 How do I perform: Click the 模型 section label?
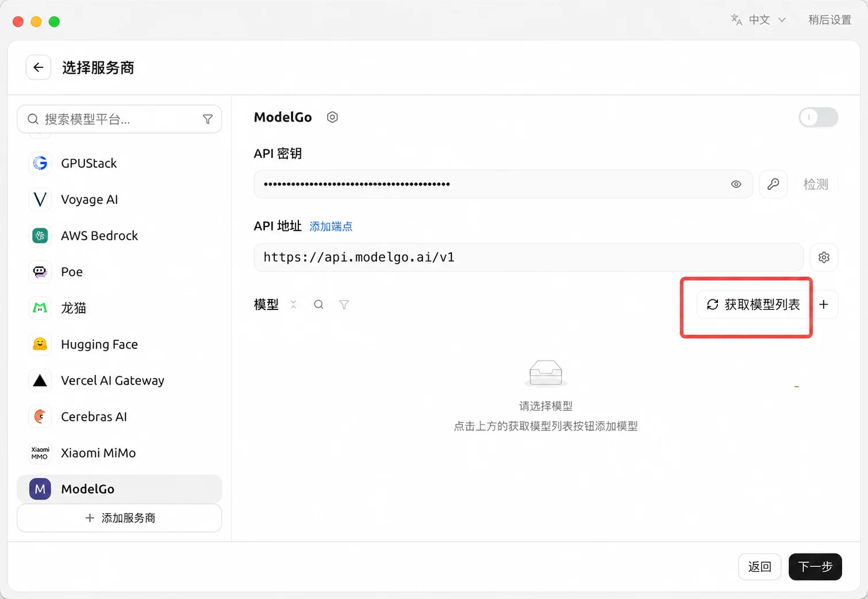point(266,305)
